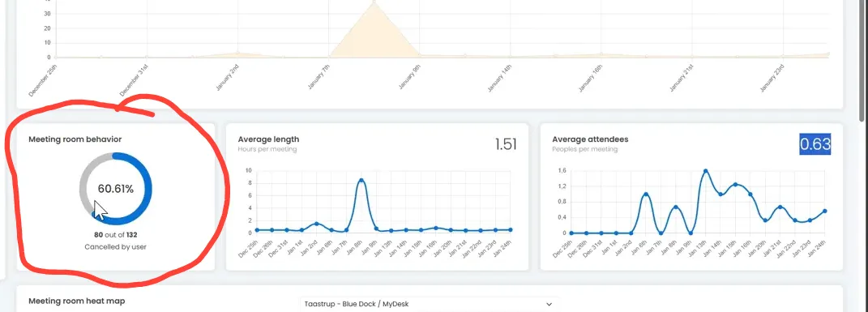This screenshot has width=868, height=312.
Task: Select the Jan 13th peak point on Average attendees chart
Action: [x=705, y=172]
